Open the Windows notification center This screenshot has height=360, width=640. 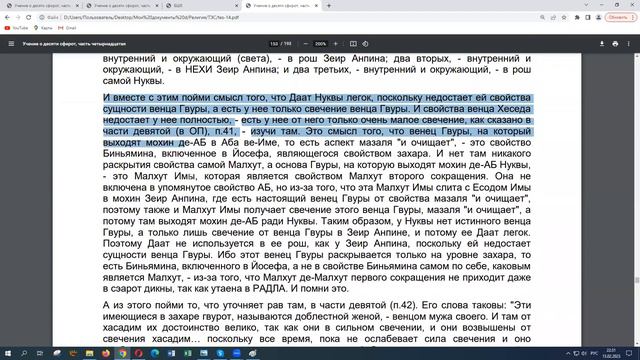629,353
